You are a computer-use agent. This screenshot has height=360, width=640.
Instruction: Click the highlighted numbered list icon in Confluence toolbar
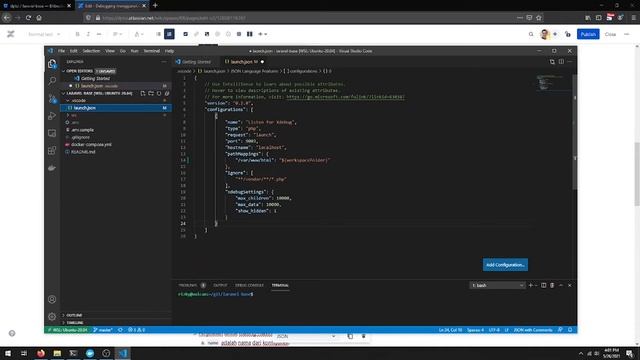169,34
